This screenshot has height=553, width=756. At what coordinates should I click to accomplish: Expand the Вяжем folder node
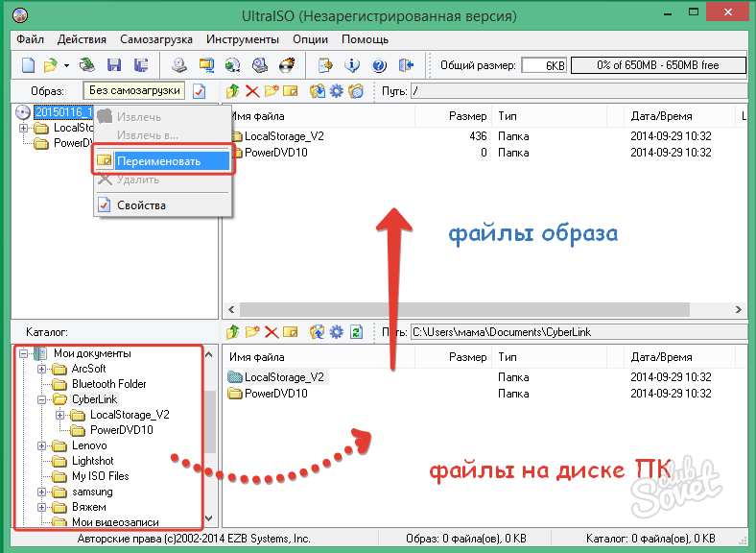(41, 508)
